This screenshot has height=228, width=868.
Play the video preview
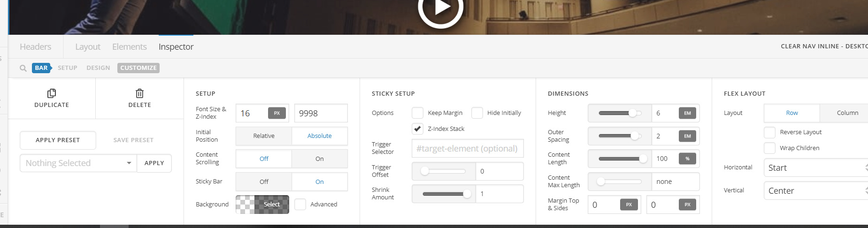click(x=440, y=8)
